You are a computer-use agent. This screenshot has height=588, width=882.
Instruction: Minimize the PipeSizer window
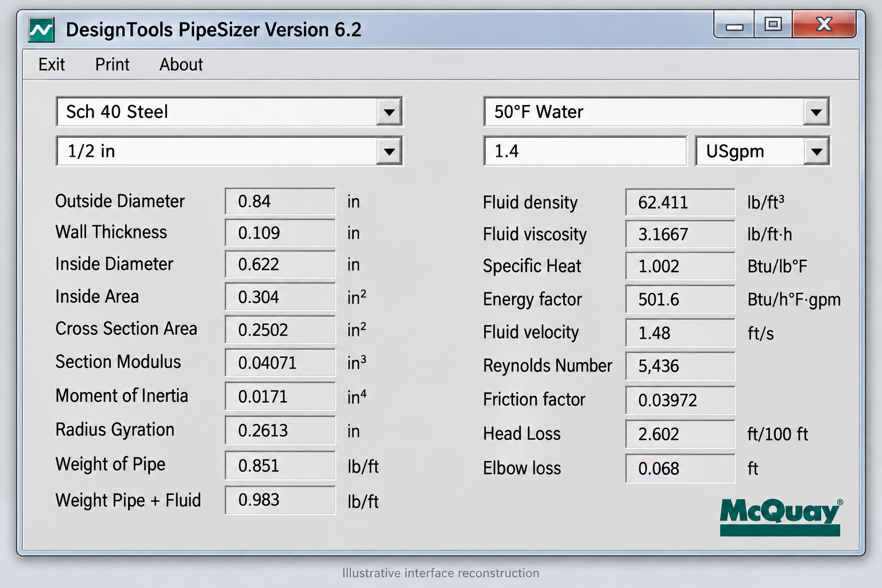(x=734, y=25)
